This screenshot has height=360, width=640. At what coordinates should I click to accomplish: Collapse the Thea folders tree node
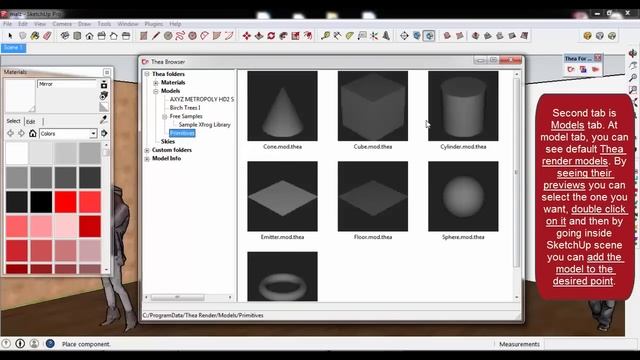147,74
